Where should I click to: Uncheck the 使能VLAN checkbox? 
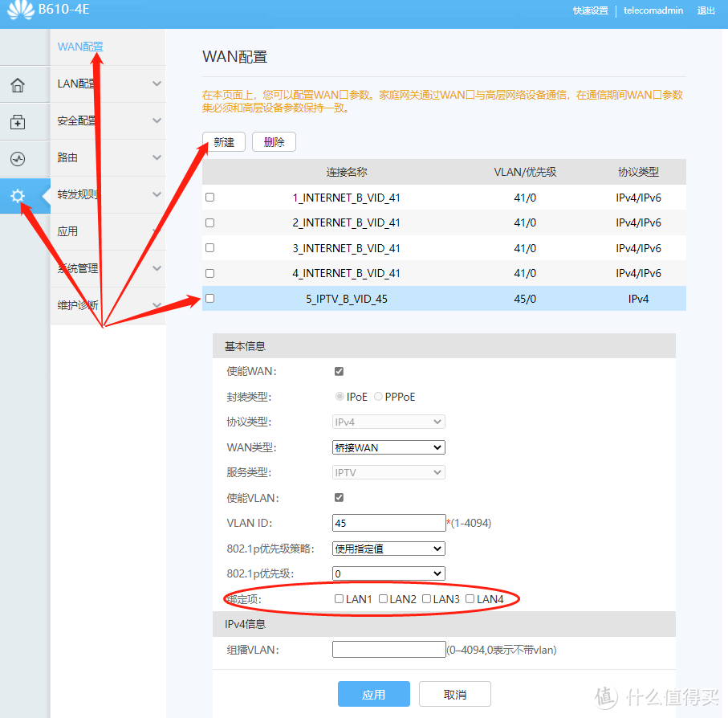tap(339, 497)
